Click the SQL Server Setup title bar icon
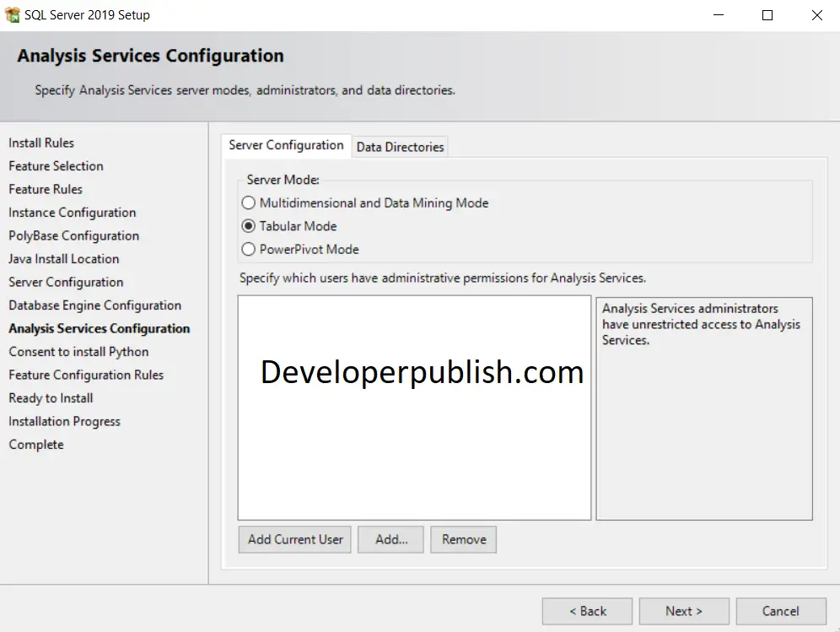 12,14
